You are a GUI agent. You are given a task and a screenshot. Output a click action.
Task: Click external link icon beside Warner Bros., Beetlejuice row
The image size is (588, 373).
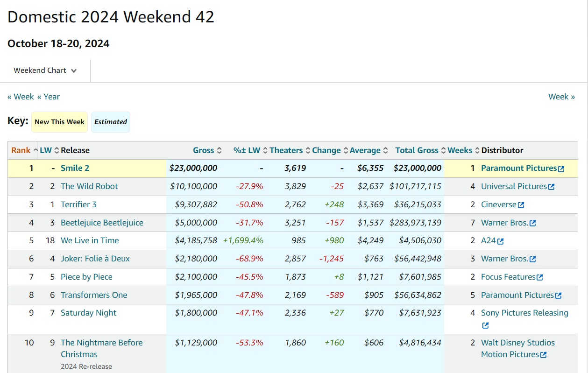point(533,223)
